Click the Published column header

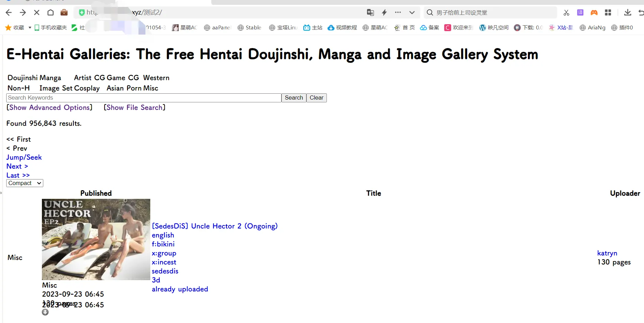[x=96, y=193]
